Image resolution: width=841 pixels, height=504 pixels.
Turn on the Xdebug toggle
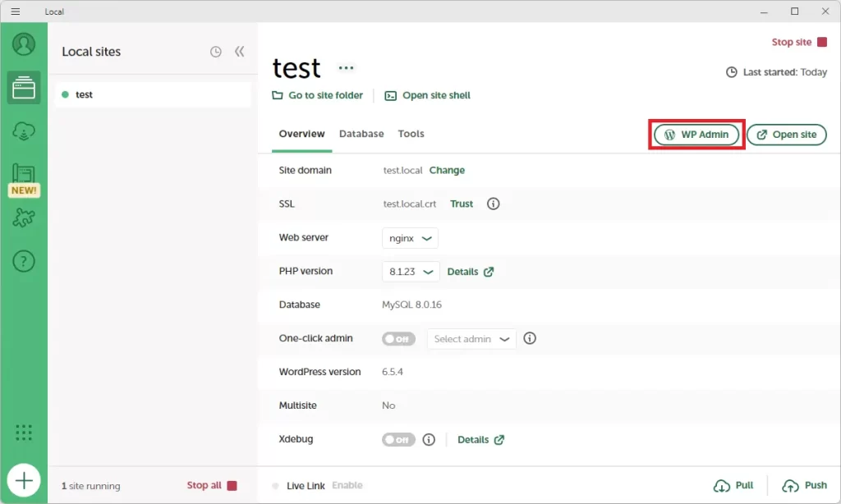398,440
